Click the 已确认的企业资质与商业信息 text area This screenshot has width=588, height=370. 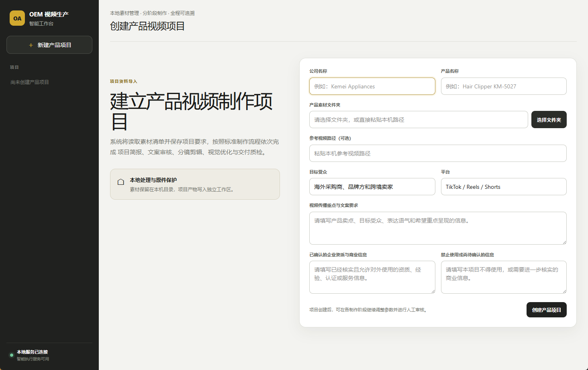(372, 277)
